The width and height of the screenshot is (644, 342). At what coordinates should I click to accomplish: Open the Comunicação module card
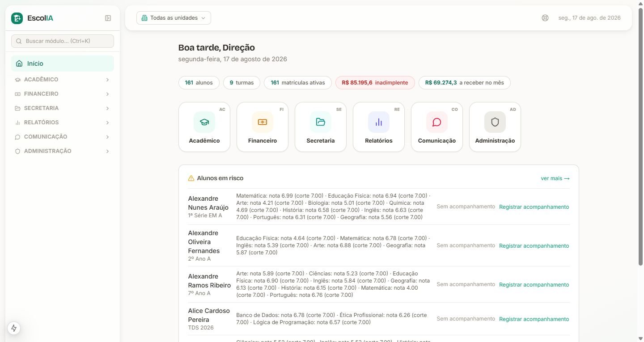pos(437,127)
